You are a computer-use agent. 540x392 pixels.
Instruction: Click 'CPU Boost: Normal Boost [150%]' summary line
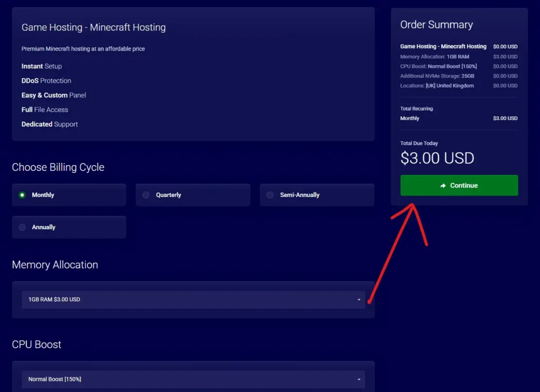tap(459, 66)
